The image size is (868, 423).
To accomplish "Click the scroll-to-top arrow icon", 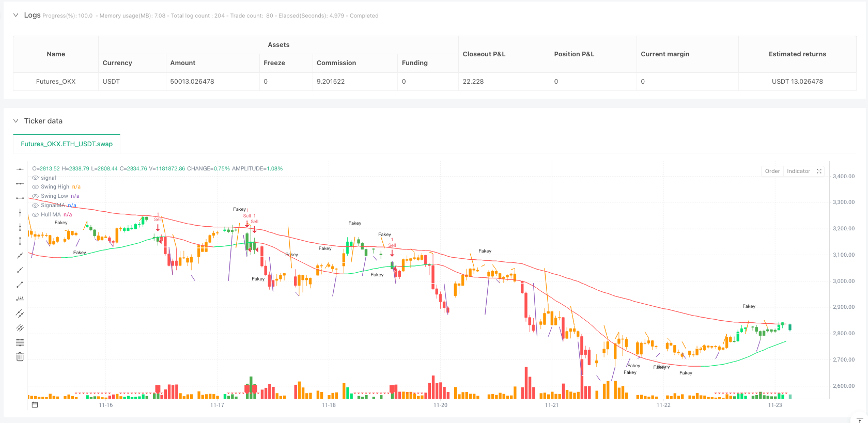I will (860, 420).
